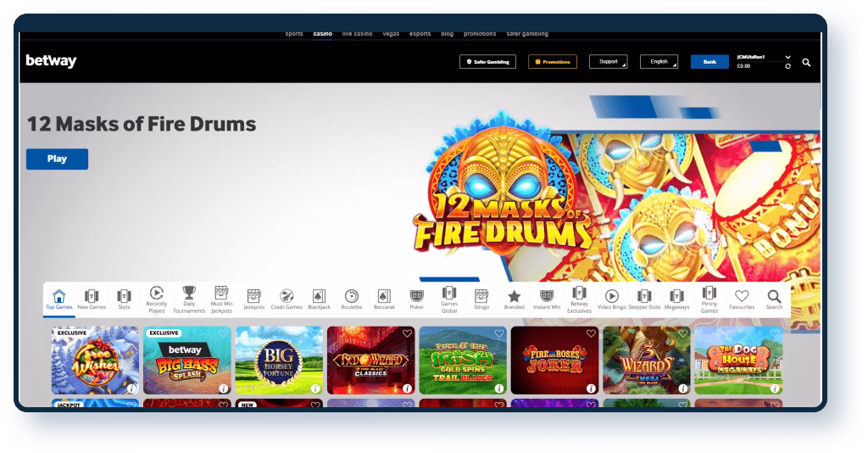This screenshot has width=868, height=453.
Task: Favourite The Dog House Megaways
Action: [x=775, y=333]
